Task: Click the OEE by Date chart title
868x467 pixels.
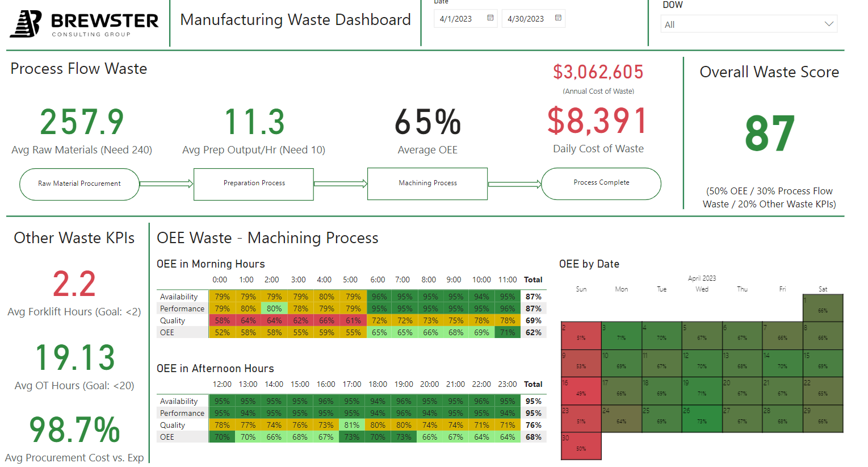Action: click(x=588, y=264)
